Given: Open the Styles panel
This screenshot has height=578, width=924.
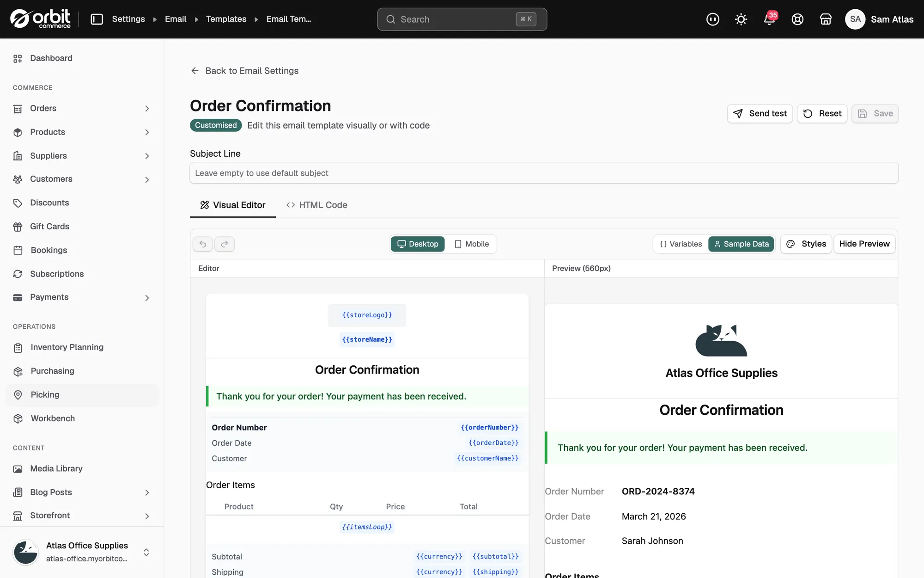Looking at the screenshot, I should [806, 244].
